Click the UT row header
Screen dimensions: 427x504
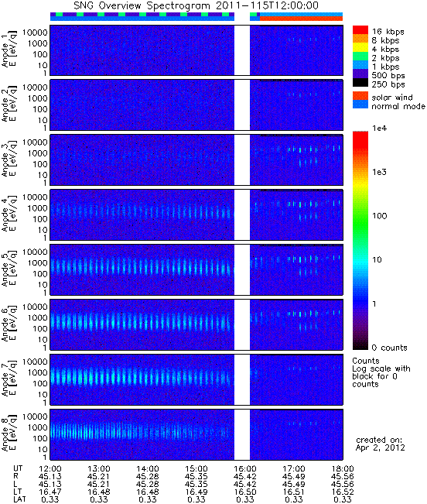pyautogui.click(x=18, y=468)
